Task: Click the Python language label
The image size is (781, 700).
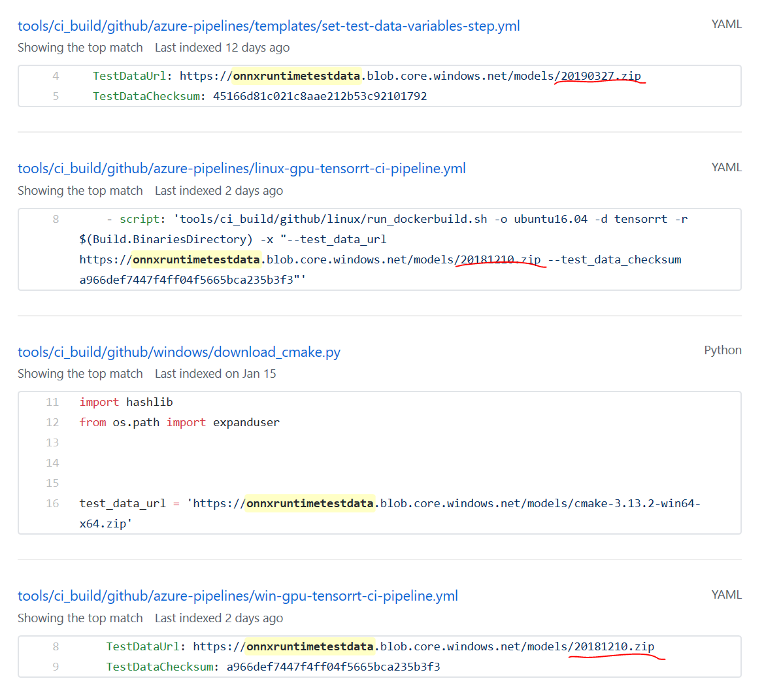Action: click(x=723, y=350)
